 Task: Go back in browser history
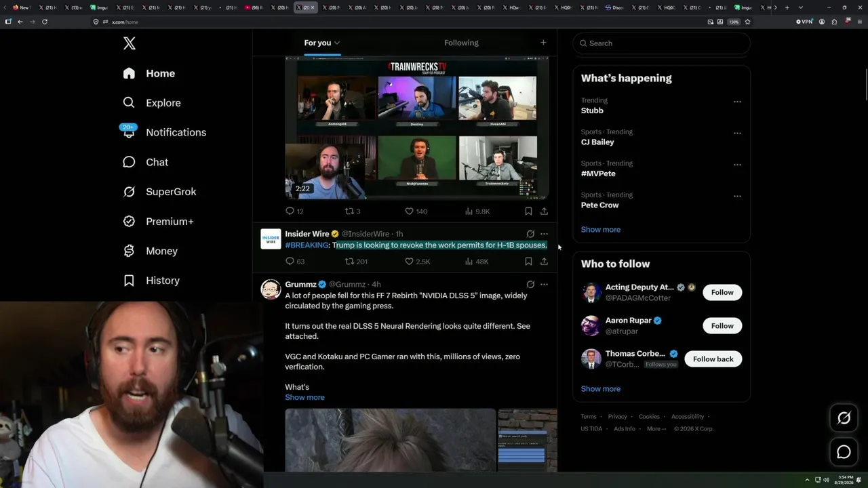(x=20, y=22)
